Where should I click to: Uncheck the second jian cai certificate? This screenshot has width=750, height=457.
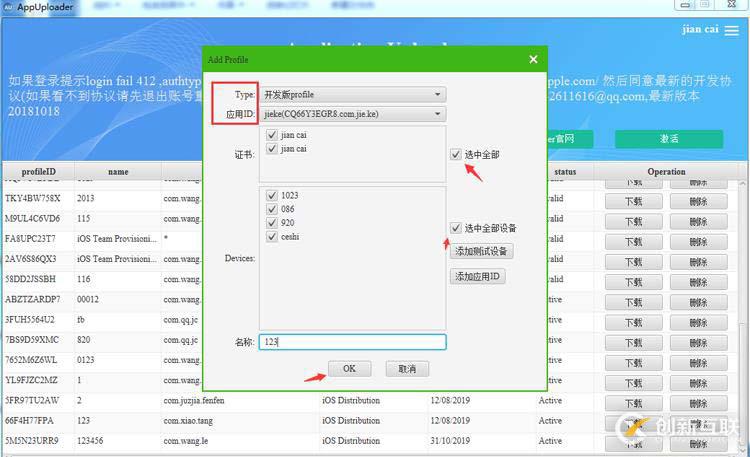[x=272, y=149]
